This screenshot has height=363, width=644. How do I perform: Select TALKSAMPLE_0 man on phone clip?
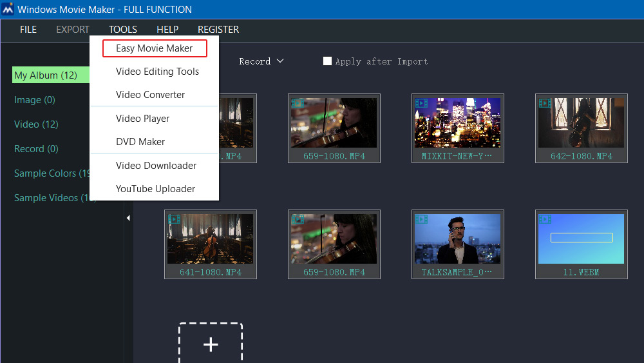coord(457,244)
